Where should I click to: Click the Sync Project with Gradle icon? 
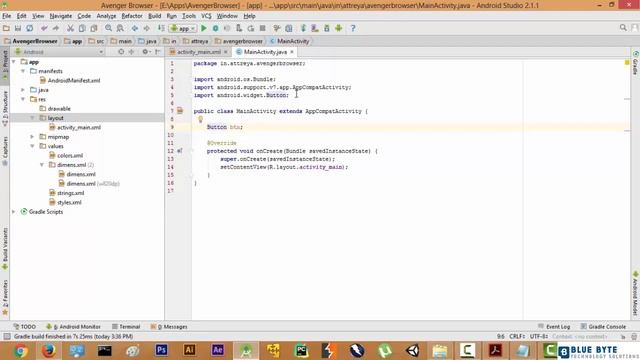(303, 28)
